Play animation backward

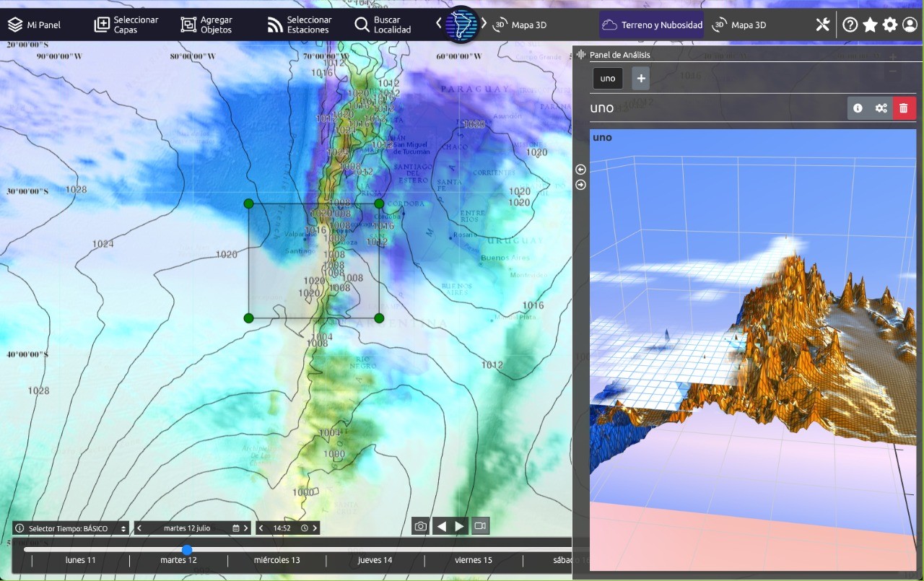tap(441, 526)
